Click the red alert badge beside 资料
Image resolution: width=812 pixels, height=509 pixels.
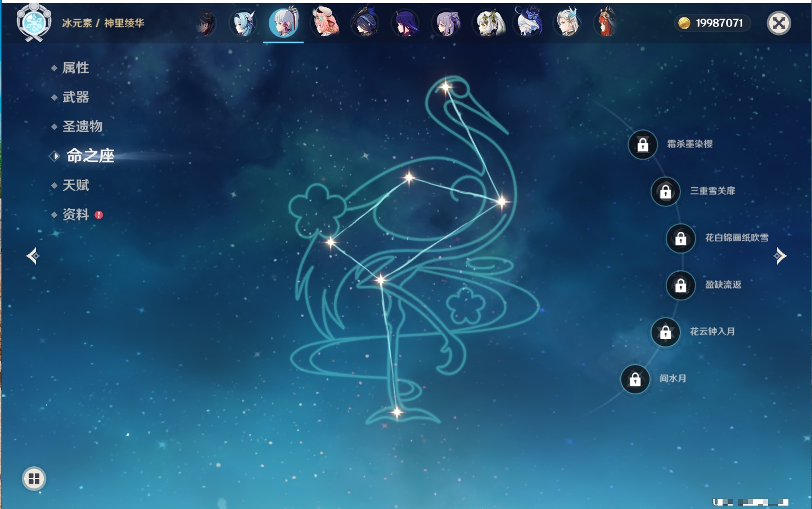(x=99, y=215)
